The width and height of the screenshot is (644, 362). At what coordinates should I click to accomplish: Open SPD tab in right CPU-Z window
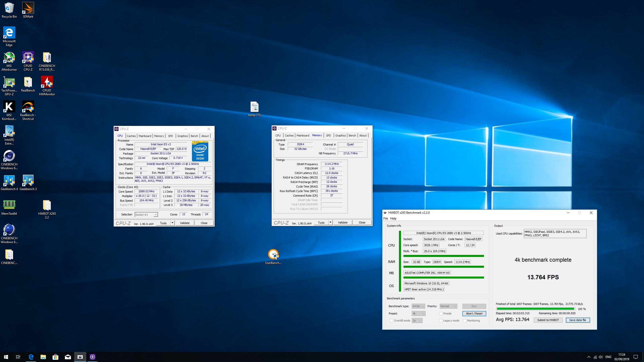[328, 135]
